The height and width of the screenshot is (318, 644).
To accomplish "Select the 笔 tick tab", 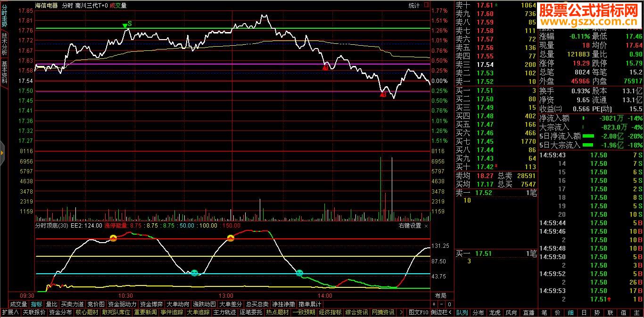I will point(544,312).
